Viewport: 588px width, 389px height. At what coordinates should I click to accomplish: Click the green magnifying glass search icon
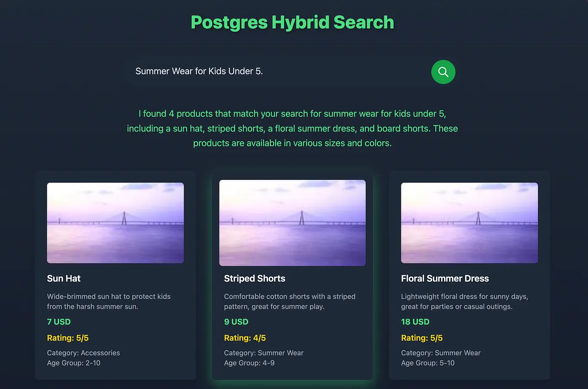443,72
